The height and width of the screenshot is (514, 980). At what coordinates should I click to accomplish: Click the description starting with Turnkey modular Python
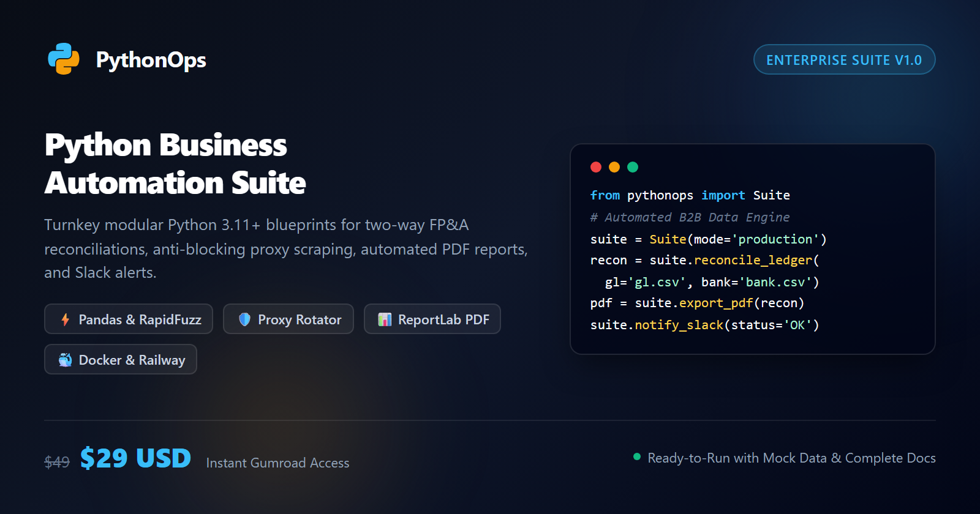click(286, 248)
